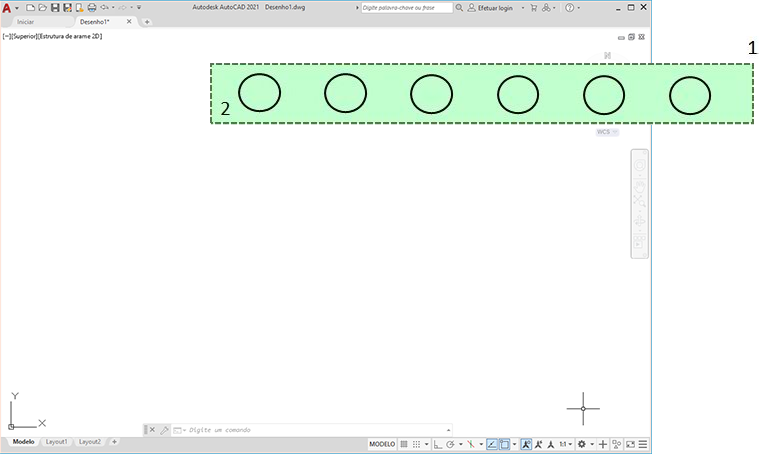Image resolution: width=759 pixels, height=454 pixels.
Task: Click the Orbit tool in navigation bar
Action: point(639,222)
